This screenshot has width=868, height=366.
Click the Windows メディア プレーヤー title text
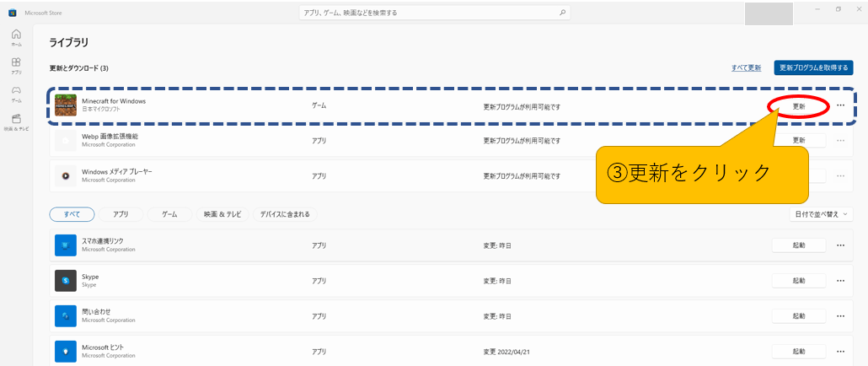(x=116, y=172)
